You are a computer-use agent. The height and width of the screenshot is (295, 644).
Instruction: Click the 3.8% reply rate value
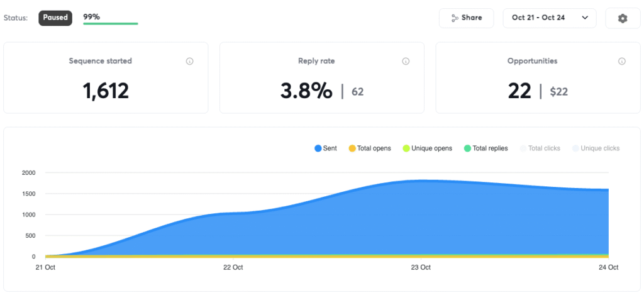point(306,91)
